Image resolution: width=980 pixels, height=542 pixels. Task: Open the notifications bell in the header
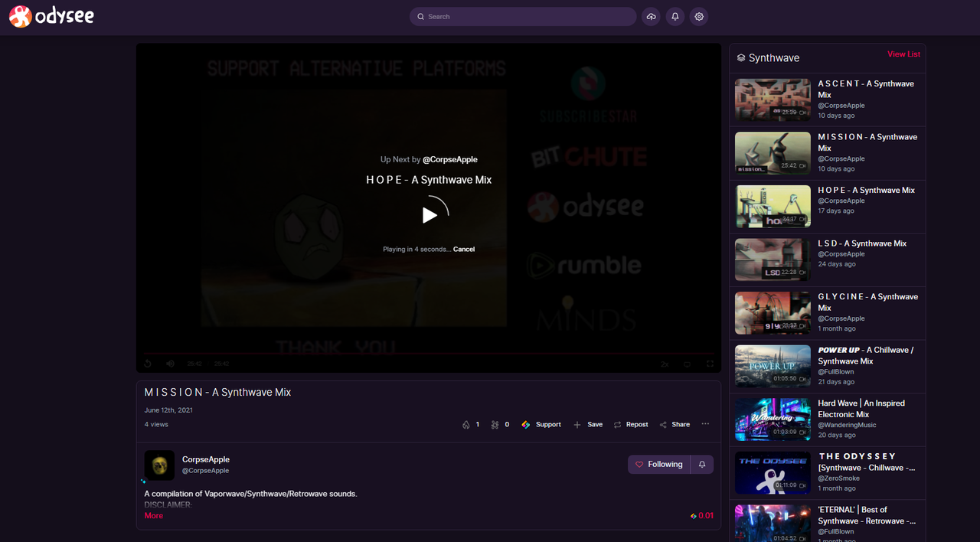[x=675, y=16]
